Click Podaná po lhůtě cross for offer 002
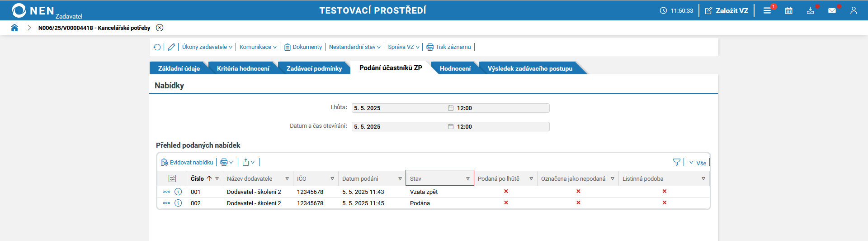The height and width of the screenshot is (241, 868). pyautogui.click(x=506, y=202)
